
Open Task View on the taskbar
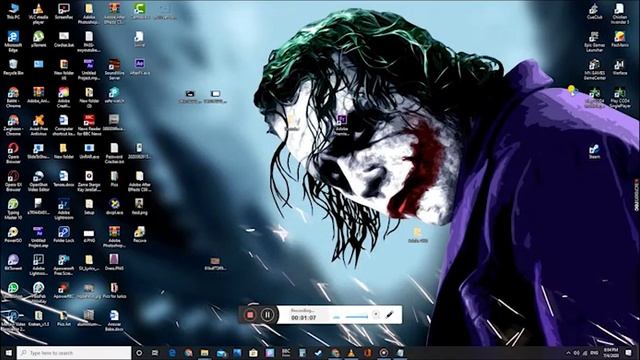pos(155,353)
